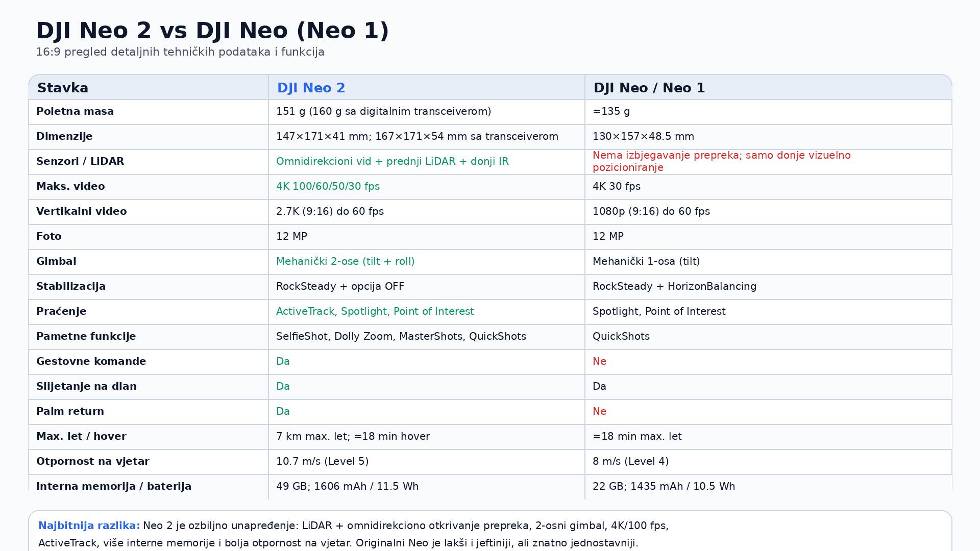Click the red 'Ne' in Gestovne komande row
The image size is (980, 551).
599,361
